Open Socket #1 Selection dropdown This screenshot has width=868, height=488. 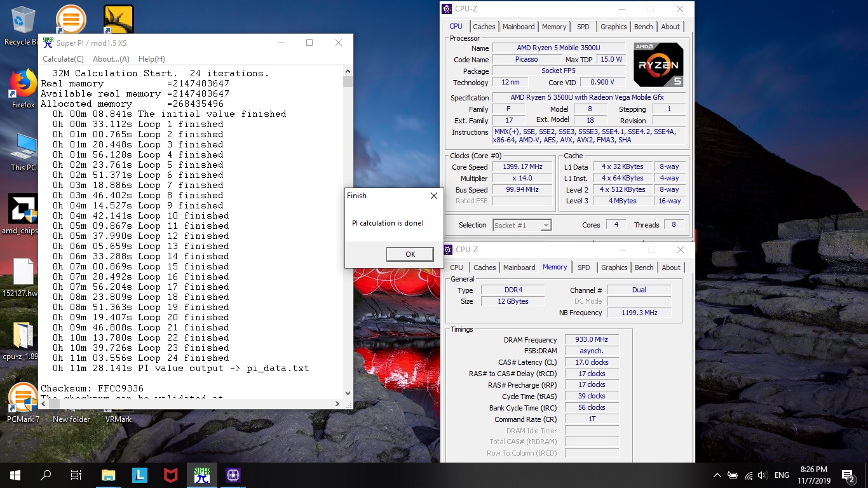tap(522, 225)
